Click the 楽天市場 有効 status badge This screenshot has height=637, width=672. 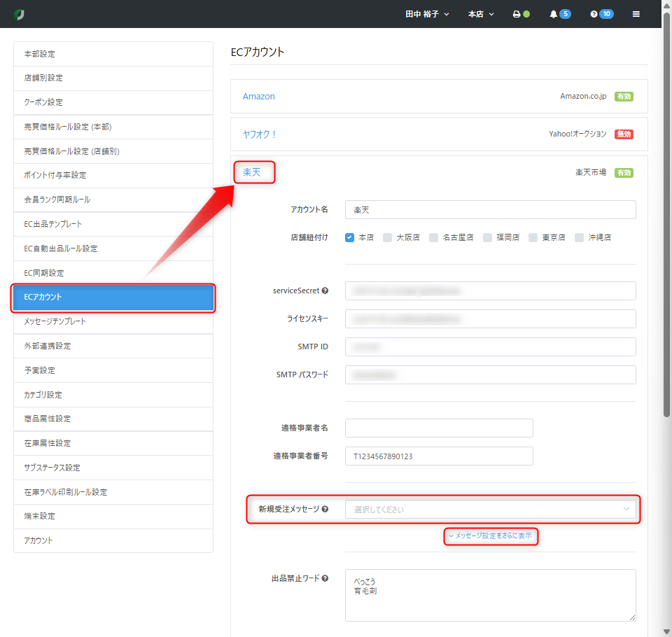pyautogui.click(x=624, y=173)
